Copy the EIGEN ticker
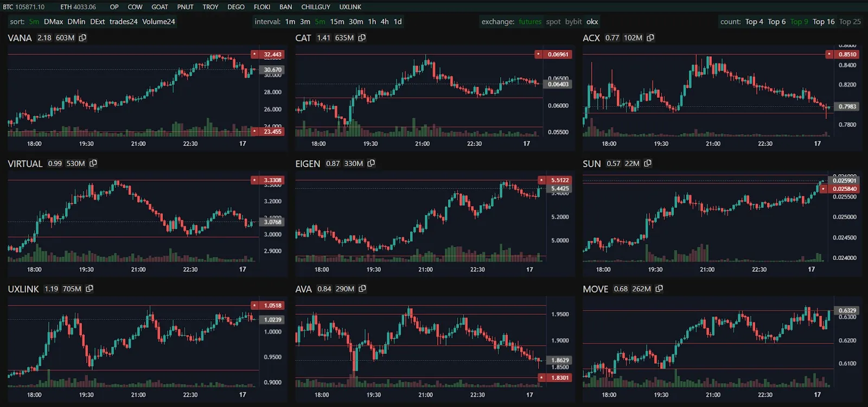 371,163
